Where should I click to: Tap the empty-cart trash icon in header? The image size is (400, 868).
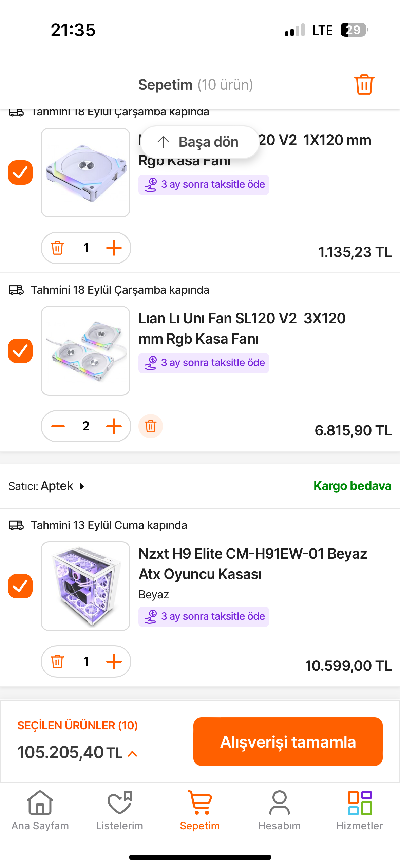[x=364, y=84]
